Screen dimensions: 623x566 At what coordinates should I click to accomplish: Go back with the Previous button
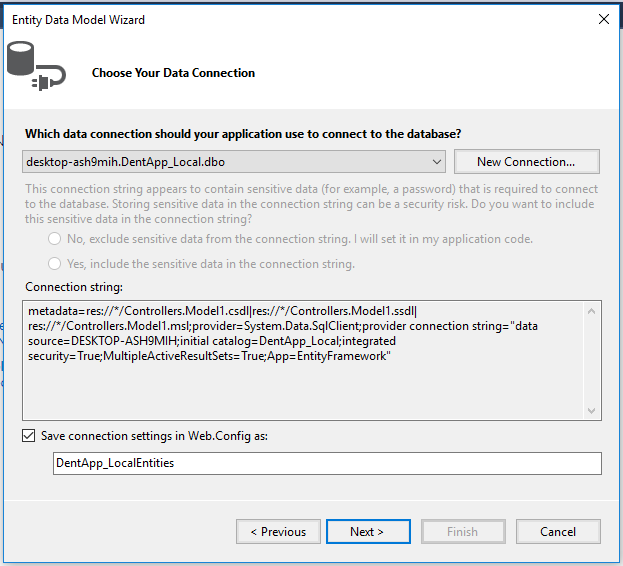pyautogui.click(x=278, y=532)
